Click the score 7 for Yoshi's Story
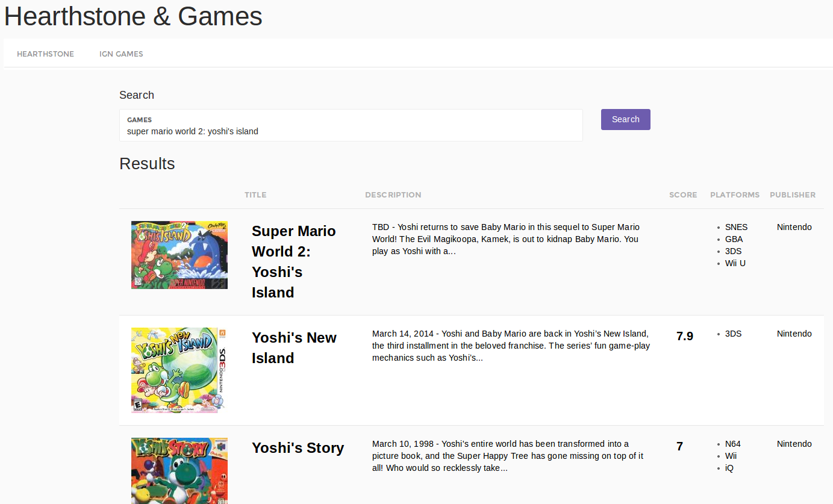The image size is (833, 504). 680,446
